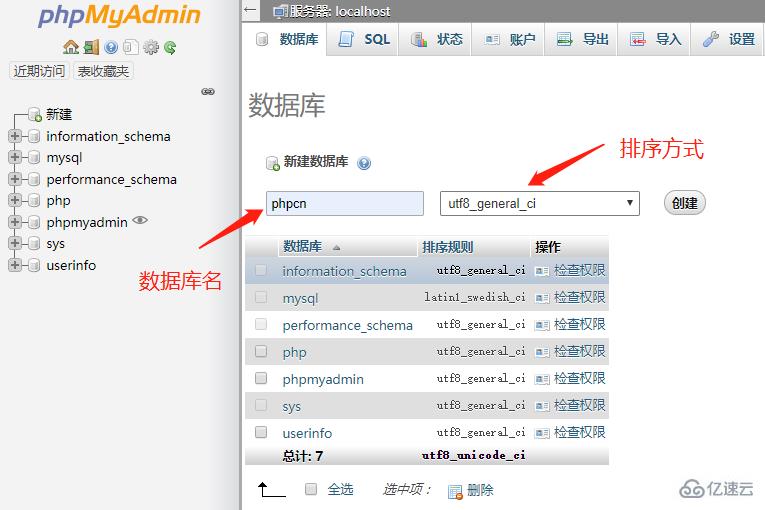765x510 pixels.
Task: Click the 创建 create button
Action: click(x=684, y=203)
